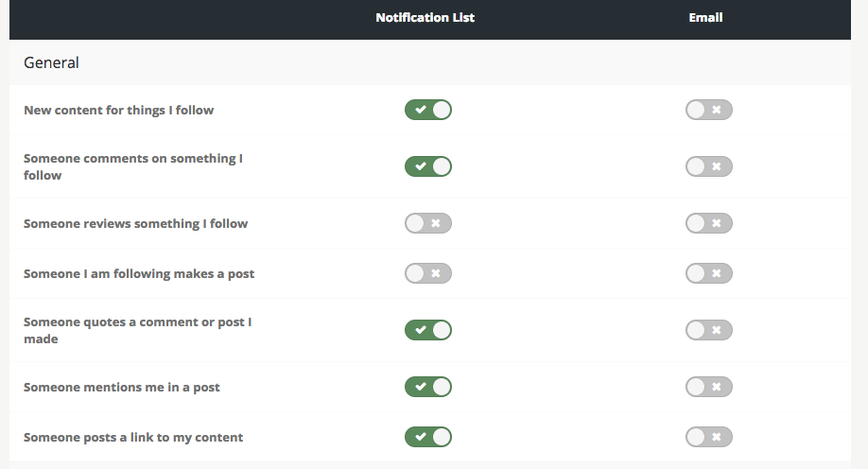Turn on email for reviews of followed items
Image resolution: width=868 pixels, height=469 pixels.
click(x=708, y=223)
